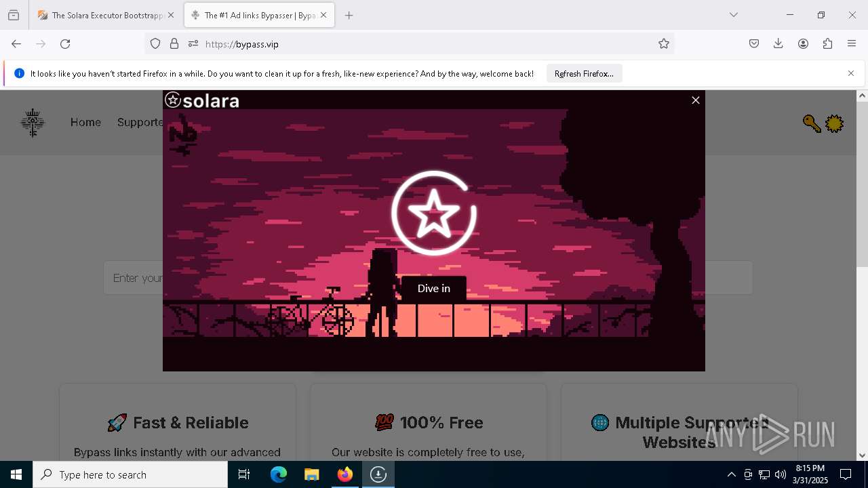
Task: Dismiss the Firefox refresh notification bar
Action: [851, 73]
